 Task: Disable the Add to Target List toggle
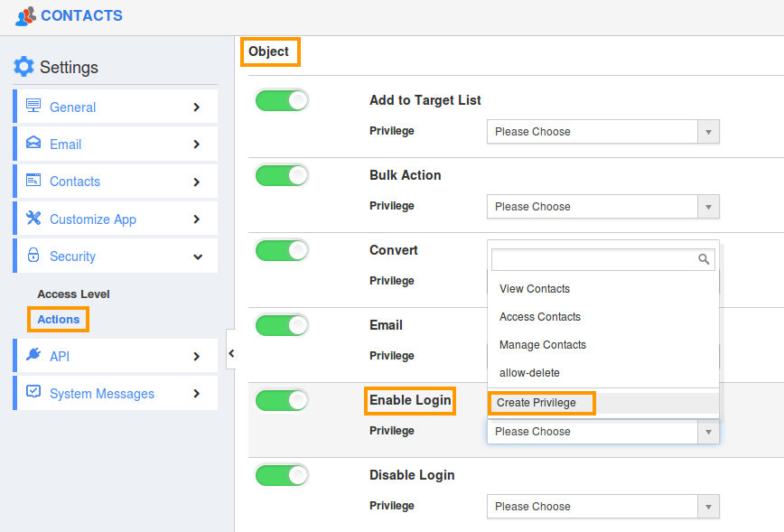(x=282, y=100)
